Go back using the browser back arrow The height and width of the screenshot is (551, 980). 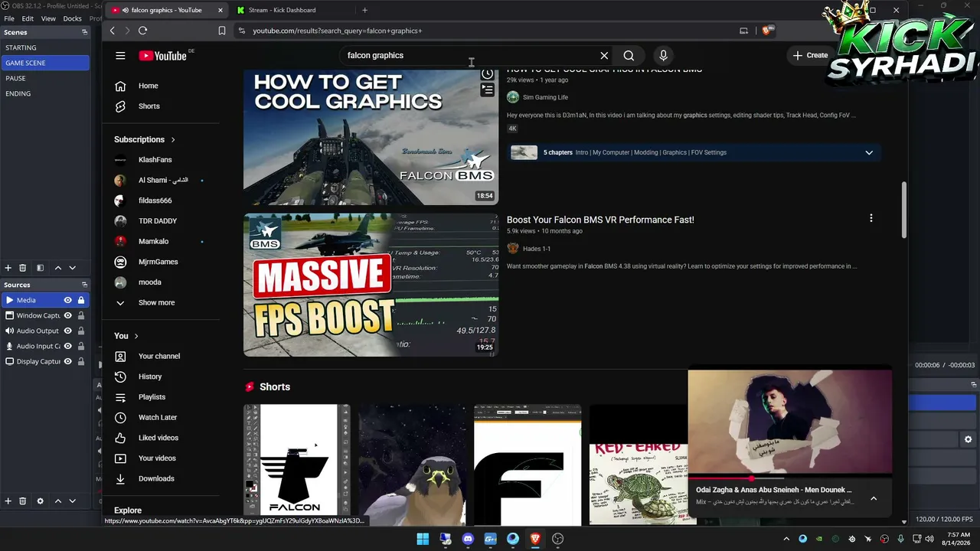tap(113, 31)
